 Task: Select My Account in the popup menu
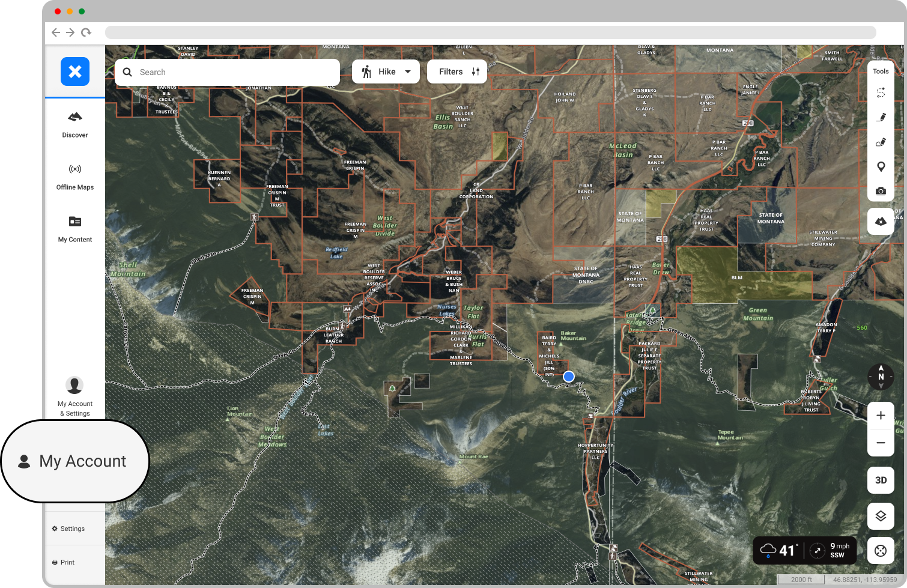pos(75,461)
